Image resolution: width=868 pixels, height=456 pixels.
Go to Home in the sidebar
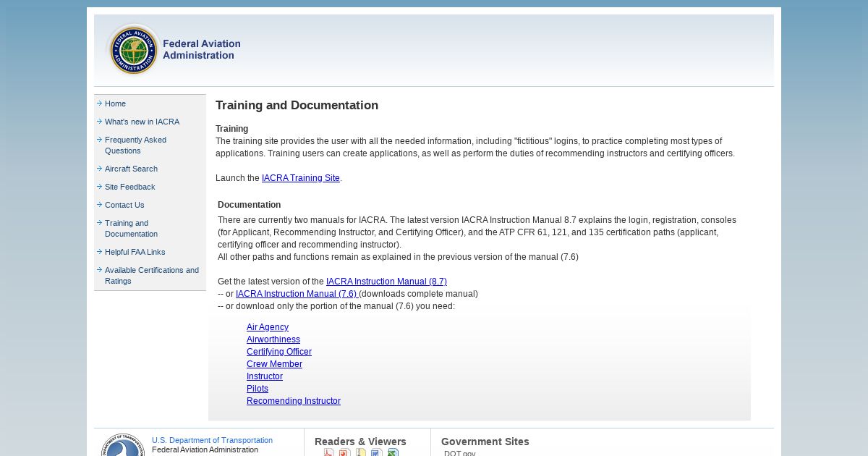(115, 104)
